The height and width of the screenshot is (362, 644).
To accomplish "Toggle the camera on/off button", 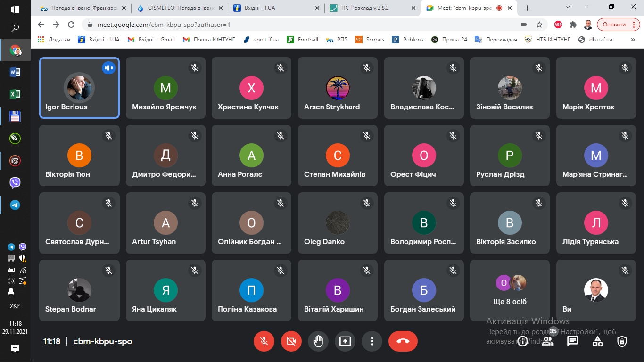I will click(x=291, y=341).
